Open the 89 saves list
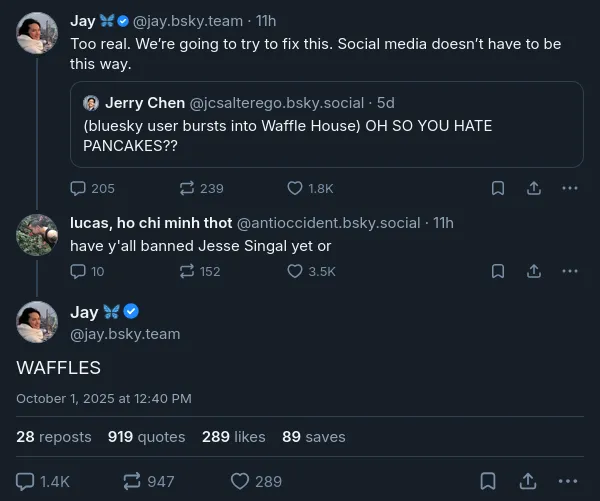Screen dimensions: 600x501 313,437
